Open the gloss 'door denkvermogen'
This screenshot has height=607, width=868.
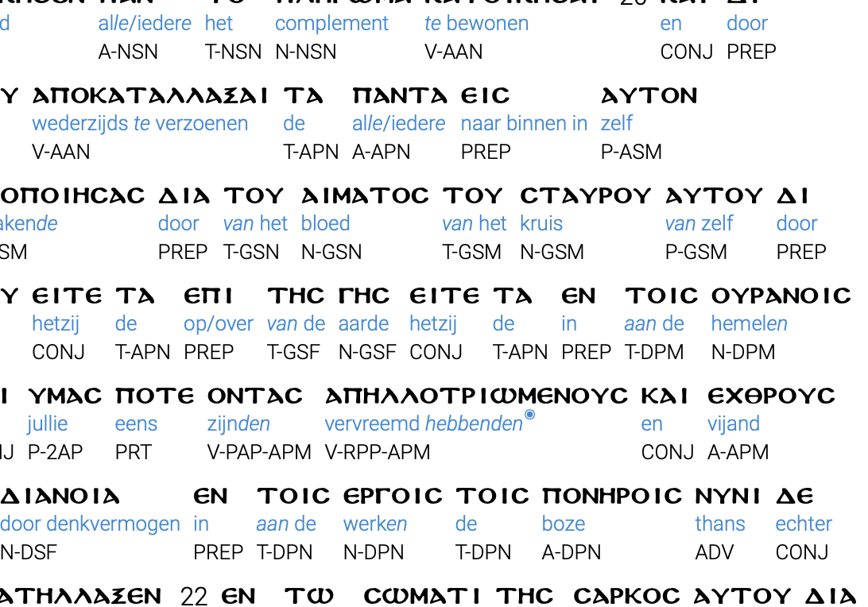(90, 524)
